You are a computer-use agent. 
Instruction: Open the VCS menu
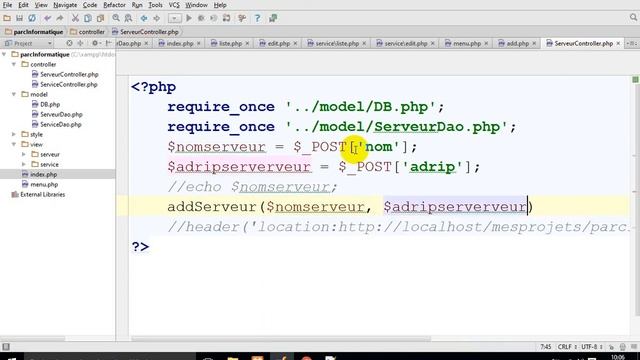click(174, 5)
